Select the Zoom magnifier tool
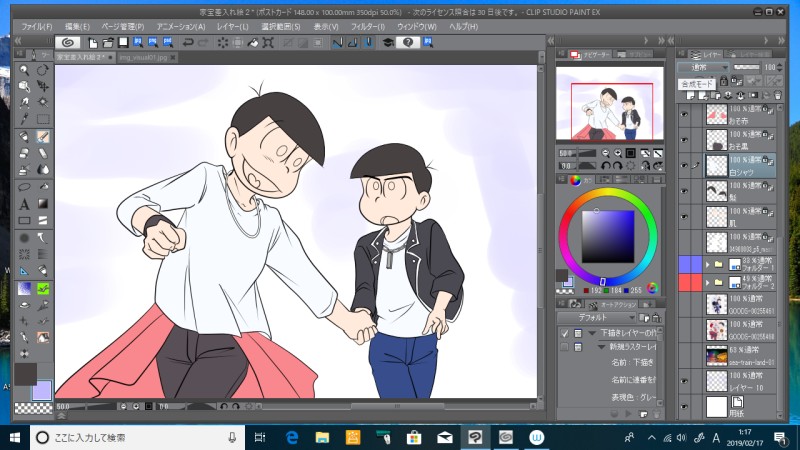The width and height of the screenshot is (800, 450). pos(24,70)
